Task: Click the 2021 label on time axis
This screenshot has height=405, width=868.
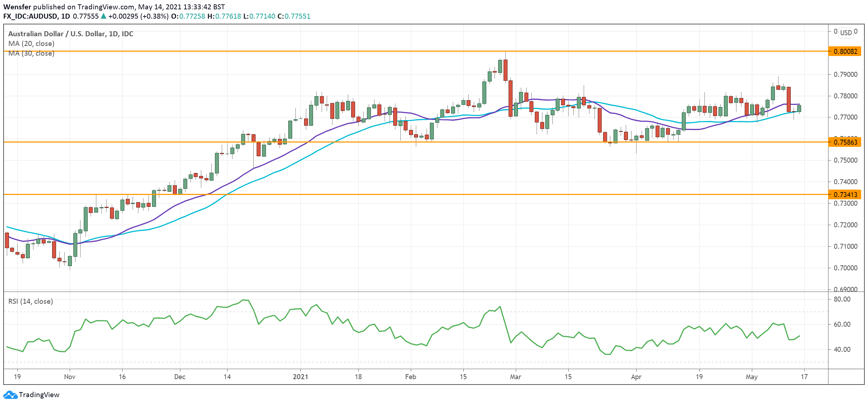Action: 300,377
